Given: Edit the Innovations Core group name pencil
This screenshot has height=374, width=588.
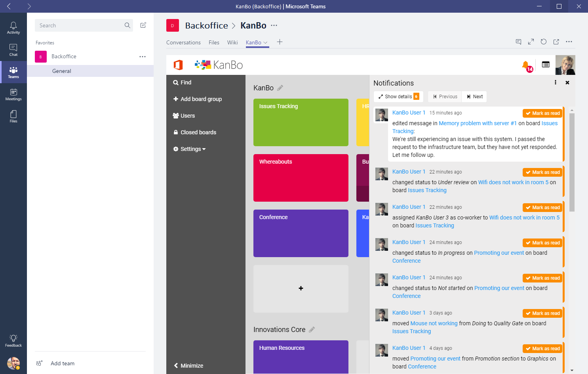Looking at the screenshot, I should (x=312, y=330).
